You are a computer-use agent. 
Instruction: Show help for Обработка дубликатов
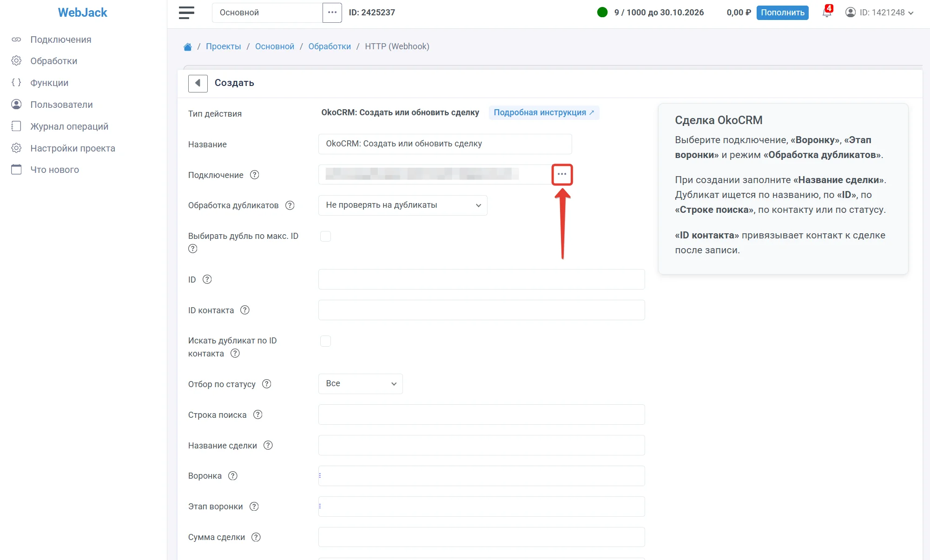[x=290, y=205]
